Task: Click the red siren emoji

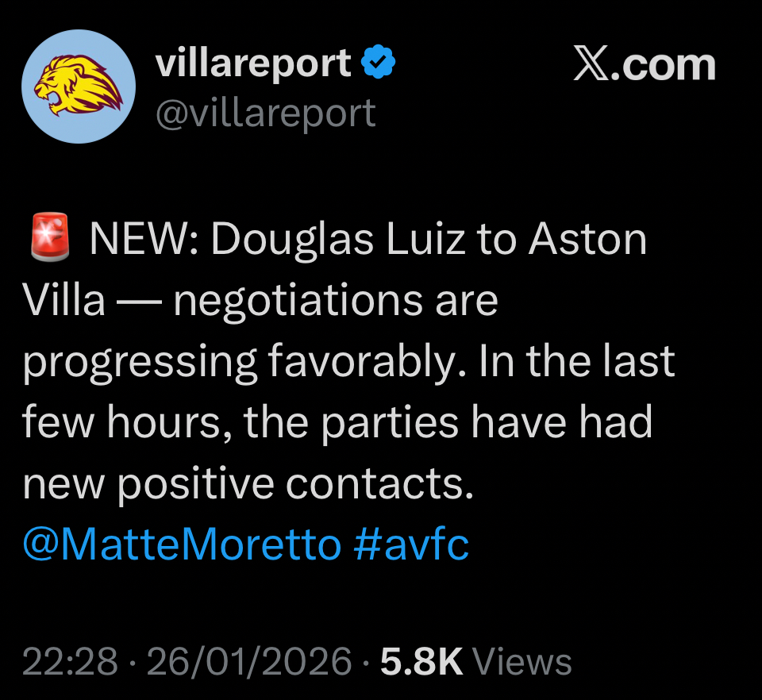Action: point(50,240)
